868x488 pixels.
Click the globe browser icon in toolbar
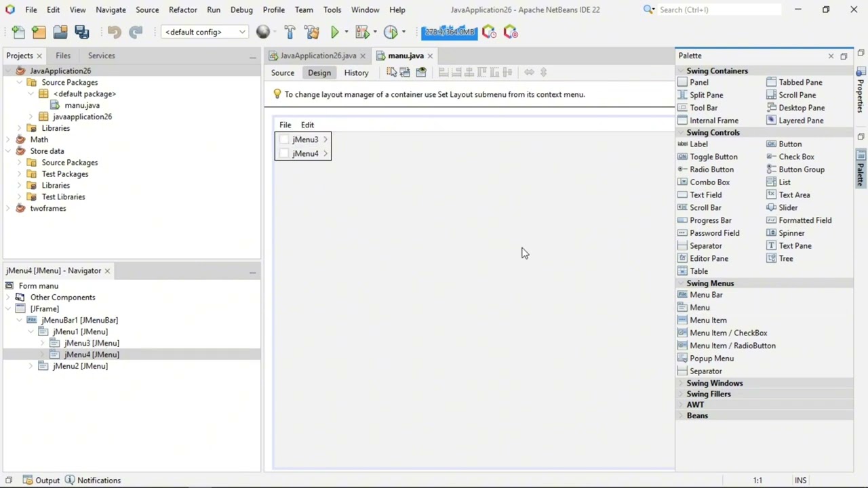click(262, 32)
